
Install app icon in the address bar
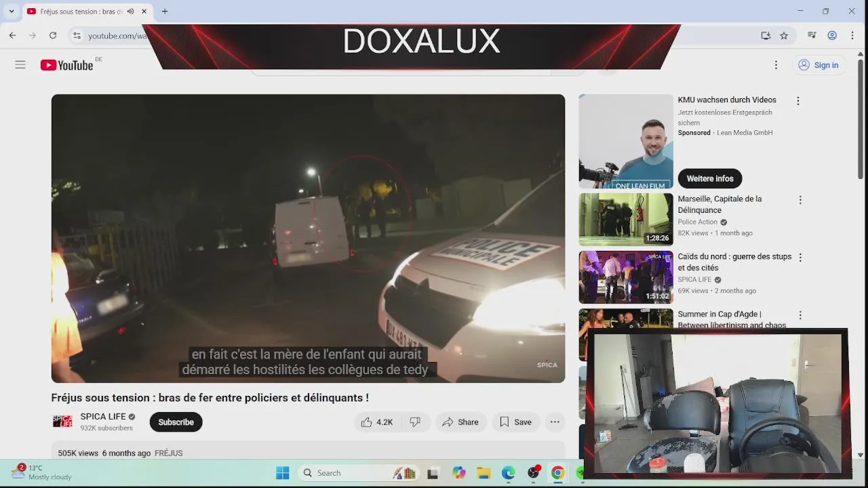(x=766, y=36)
